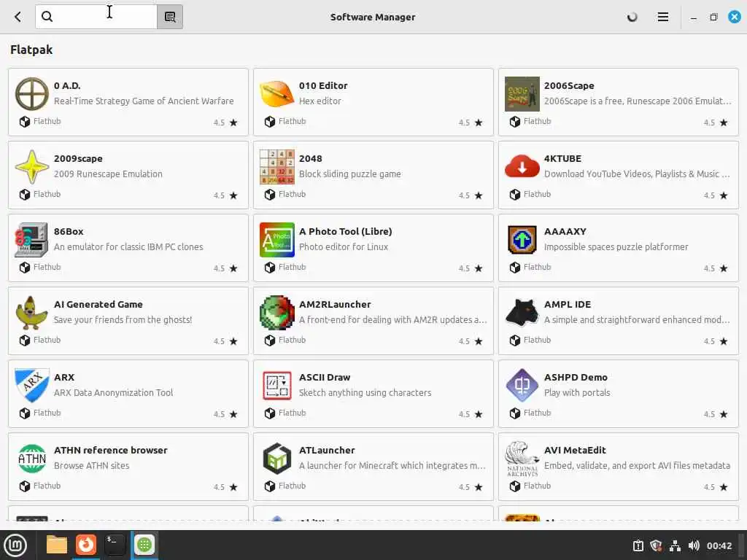Select 2006Scape title text
Image resolution: width=747 pixels, height=560 pixels.
pyautogui.click(x=569, y=86)
